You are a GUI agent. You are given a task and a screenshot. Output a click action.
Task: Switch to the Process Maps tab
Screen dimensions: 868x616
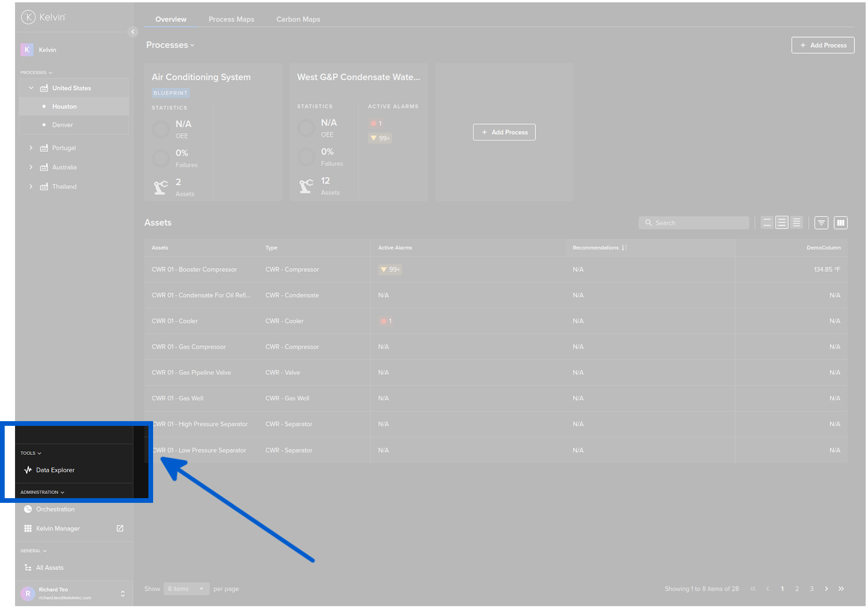[231, 19]
